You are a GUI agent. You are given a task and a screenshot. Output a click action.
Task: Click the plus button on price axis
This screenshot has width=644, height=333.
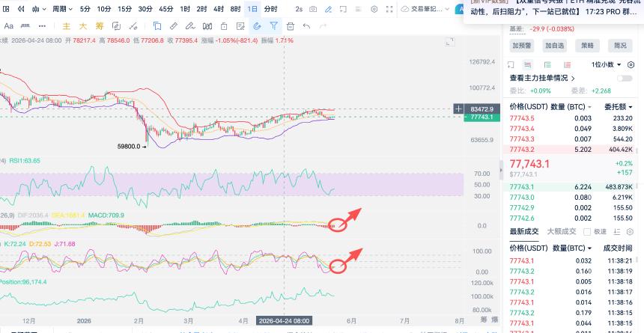coord(458,109)
